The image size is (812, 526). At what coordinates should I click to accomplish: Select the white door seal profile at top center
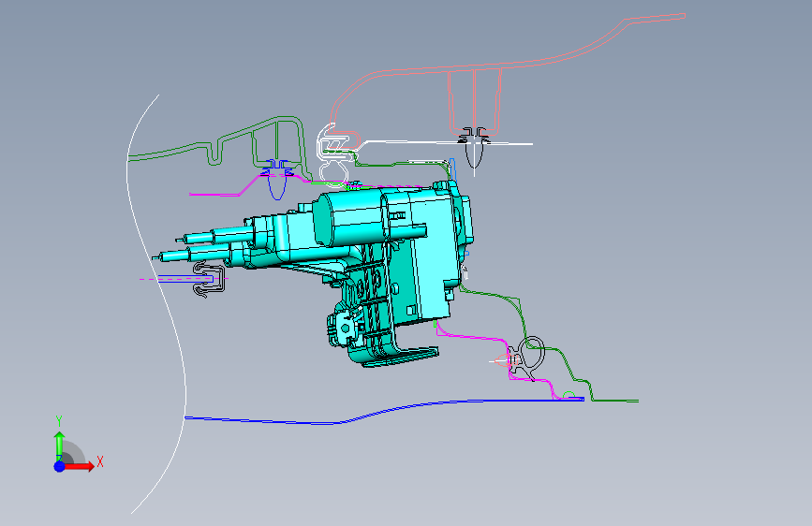338,154
